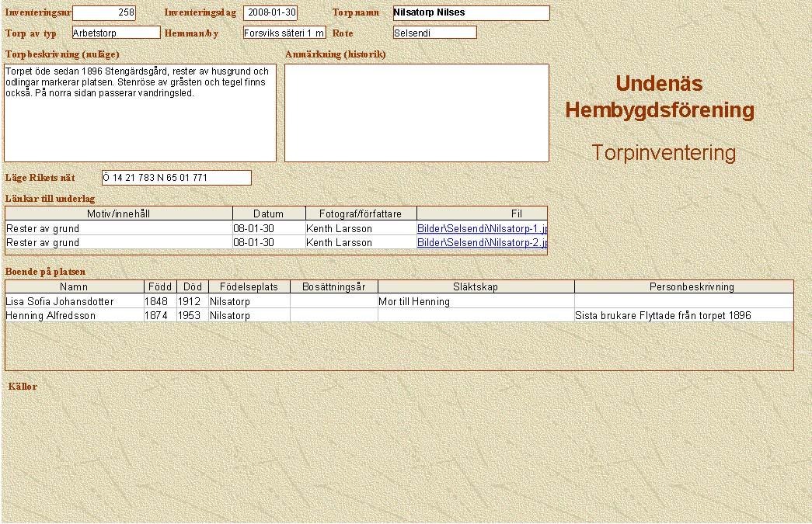Select the first Rester av grund row
The width and height of the screenshot is (812, 524).
(x=119, y=229)
